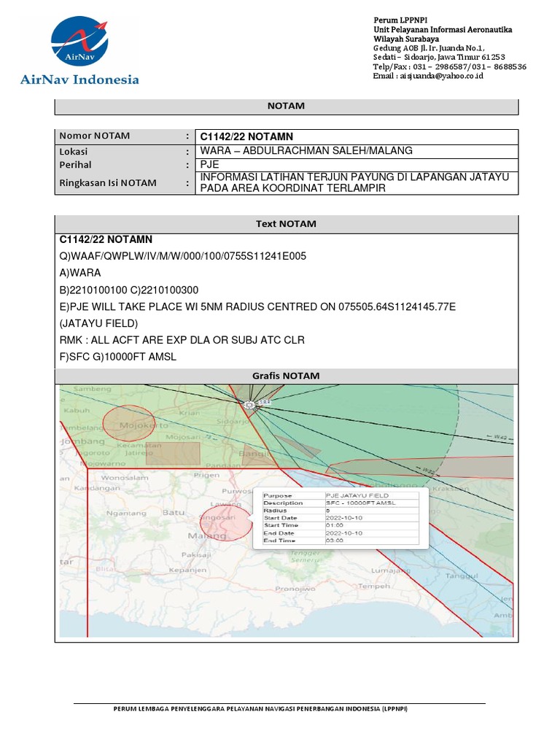Click the 'Text NOTAM' section header

(286, 224)
